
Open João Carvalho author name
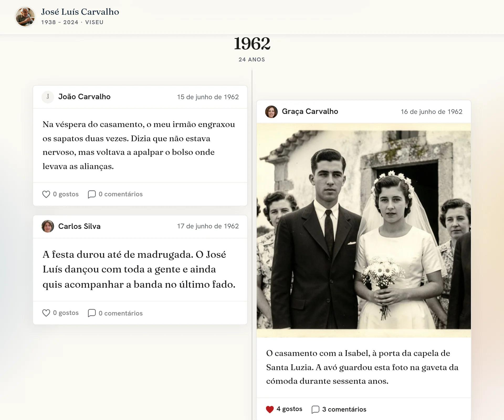coord(84,97)
